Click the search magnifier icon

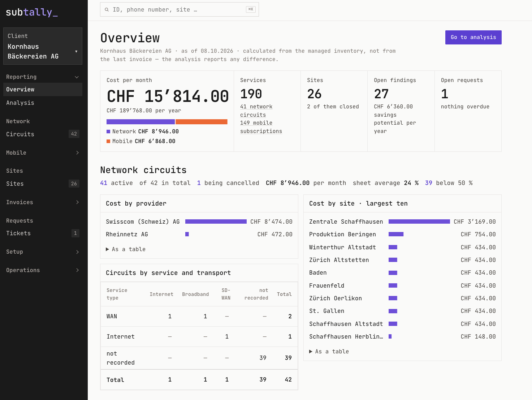[x=107, y=10]
